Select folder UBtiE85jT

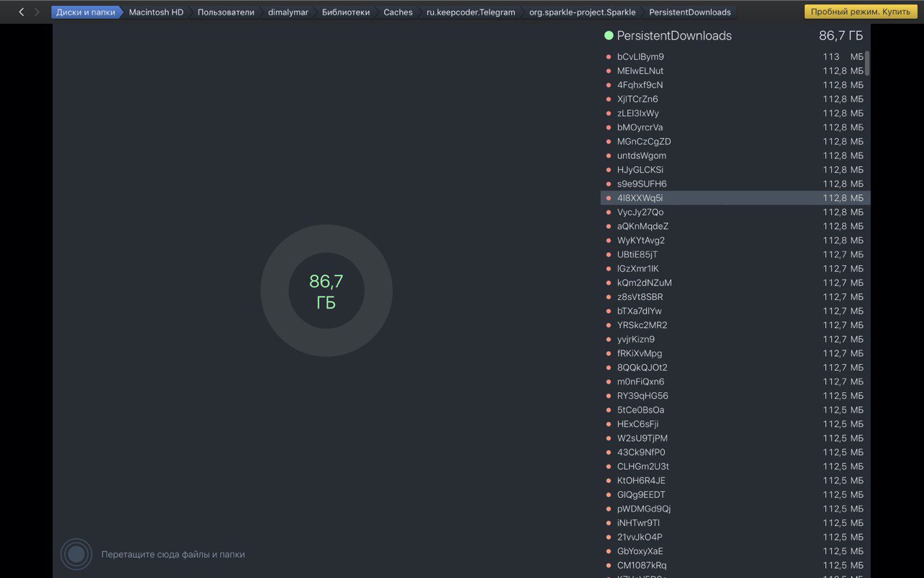click(x=736, y=254)
